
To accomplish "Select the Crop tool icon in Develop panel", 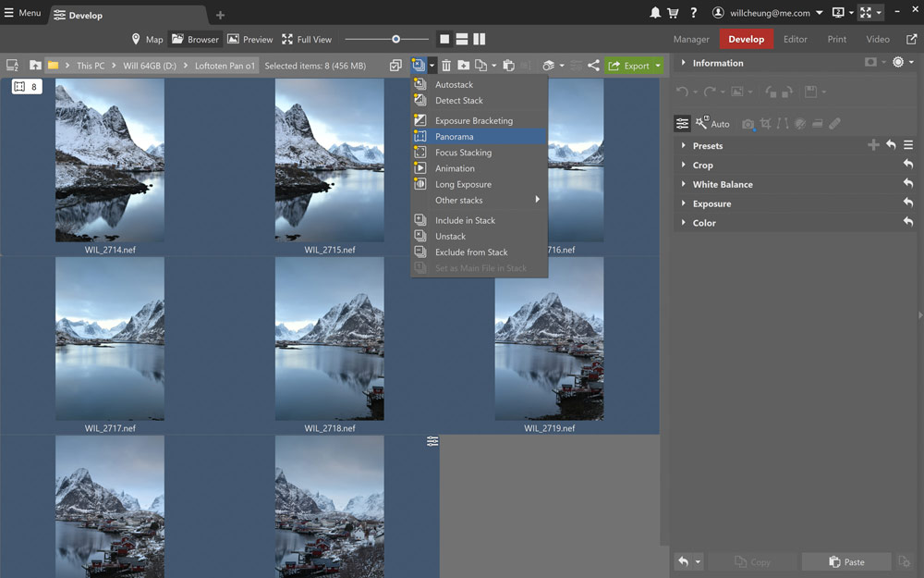I will click(x=765, y=123).
